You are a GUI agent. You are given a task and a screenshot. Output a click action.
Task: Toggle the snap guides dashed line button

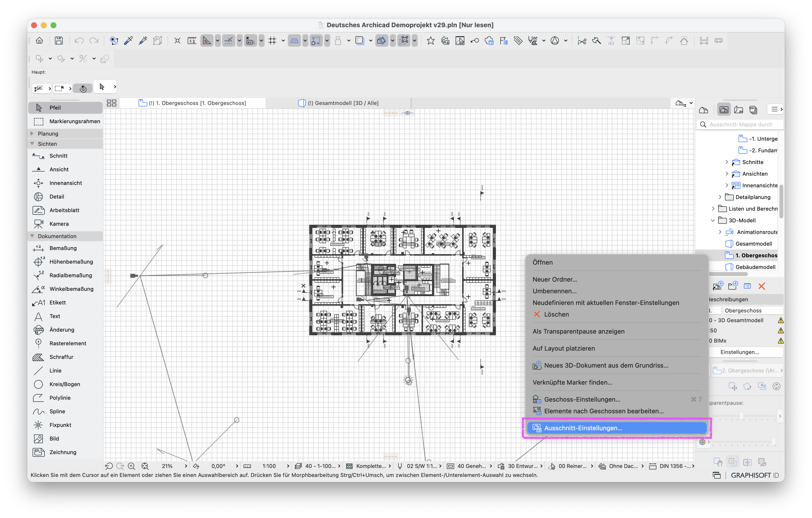tap(228, 41)
